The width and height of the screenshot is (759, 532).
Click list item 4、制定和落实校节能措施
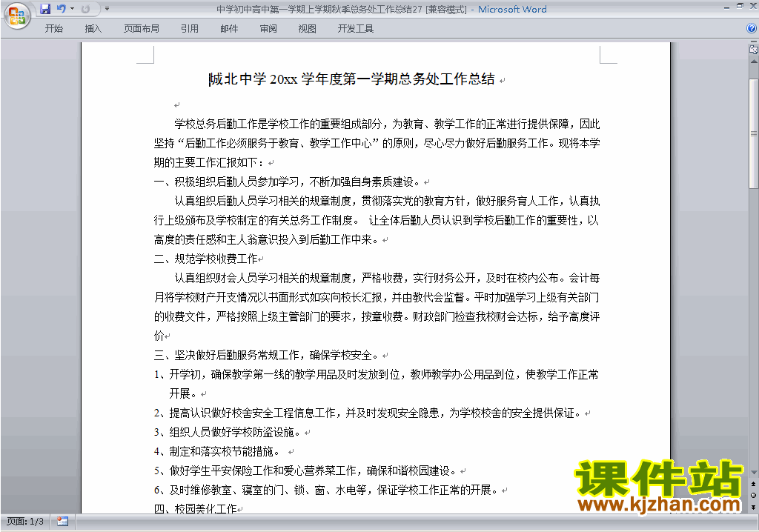click(217, 452)
